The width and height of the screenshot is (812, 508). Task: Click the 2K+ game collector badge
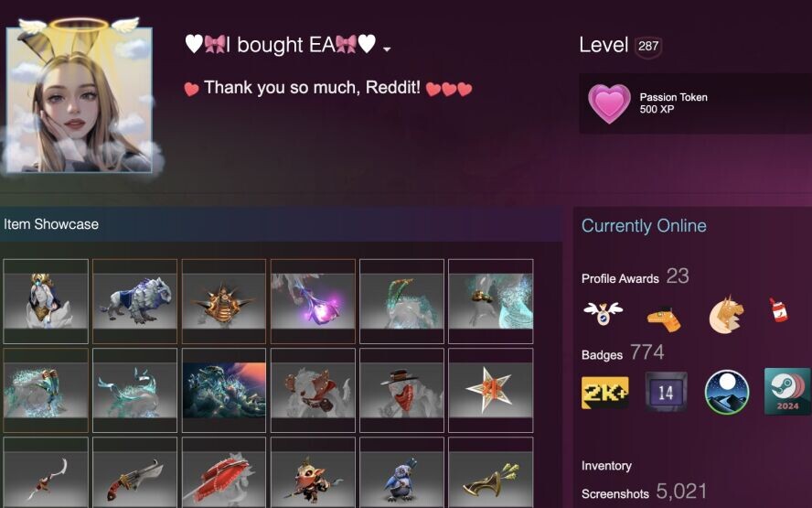click(604, 393)
